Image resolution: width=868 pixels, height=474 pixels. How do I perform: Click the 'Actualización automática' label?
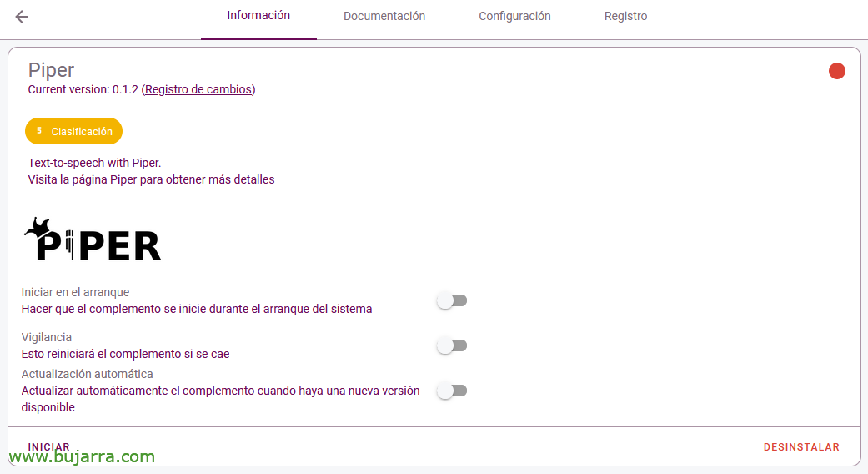coord(87,374)
